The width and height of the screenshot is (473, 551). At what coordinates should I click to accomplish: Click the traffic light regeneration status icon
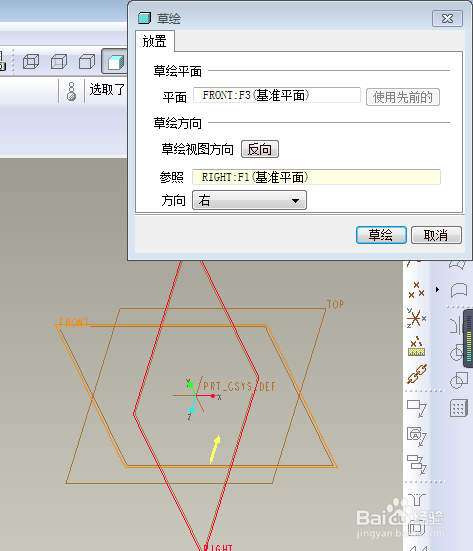pos(71,92)
